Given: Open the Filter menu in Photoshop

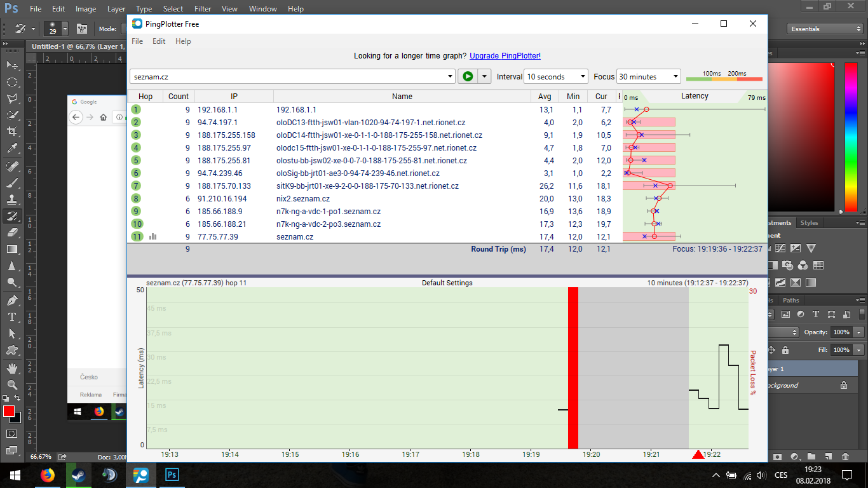Looking at the screenshot, I should click(203, 9).
